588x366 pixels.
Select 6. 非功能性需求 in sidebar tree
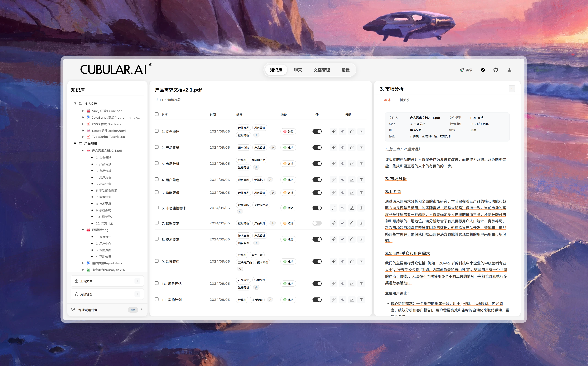pos(106,190)
